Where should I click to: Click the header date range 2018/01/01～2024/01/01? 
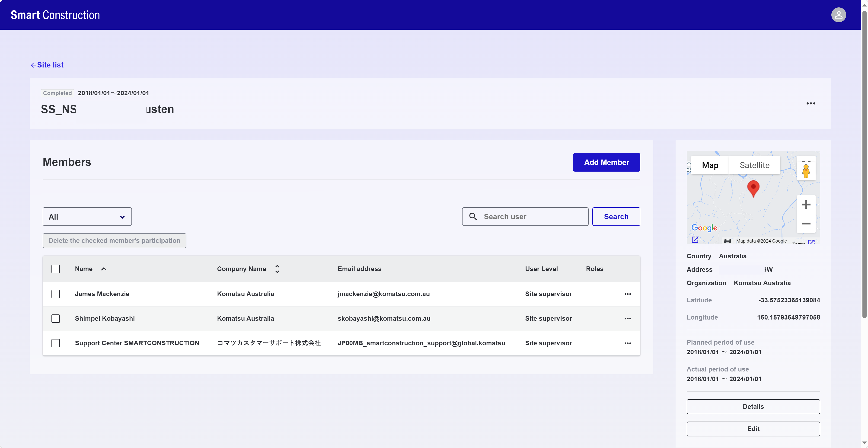tap(113, 93)
